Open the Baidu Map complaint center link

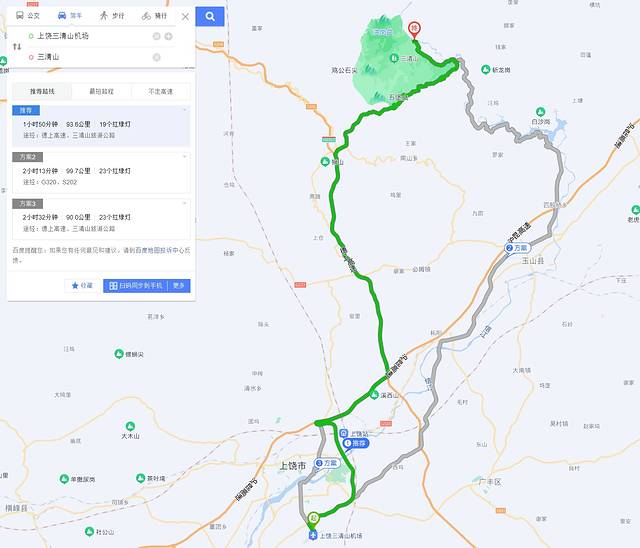[161, 250]
